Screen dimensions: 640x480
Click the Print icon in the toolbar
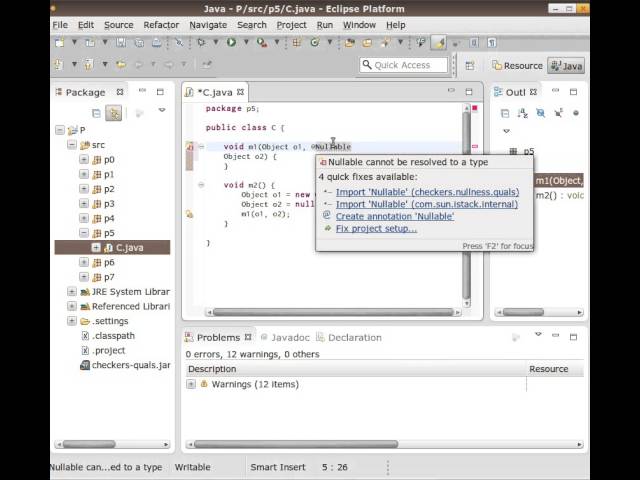point(157,42)
